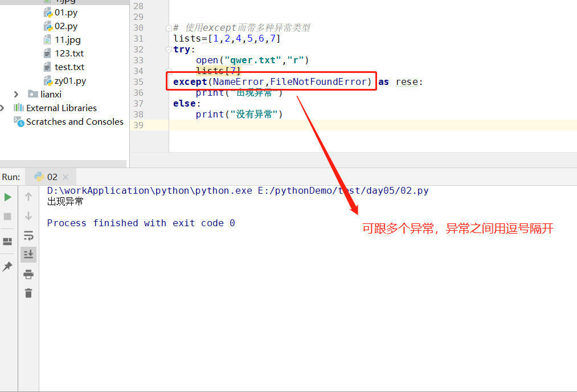Viewport: 577px width, 392px height.
Task: Toggle soft-wrap in the Run console
Action: point(28,235)
